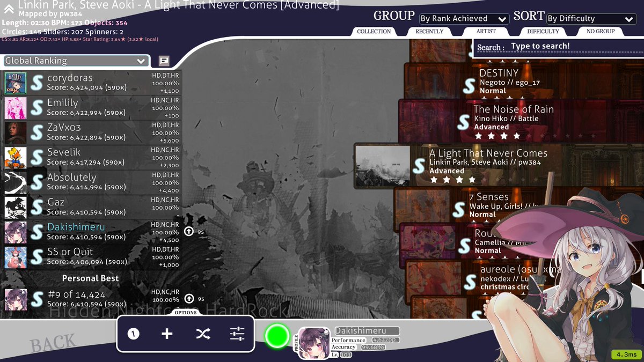The height and width of the screenshot is (362, 644).
Task: Click corydoras' profile avatar
Action: pos(16,83)
